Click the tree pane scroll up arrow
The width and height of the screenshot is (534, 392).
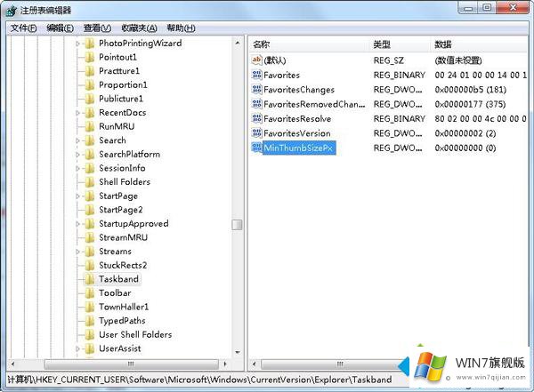coord(238,44)
